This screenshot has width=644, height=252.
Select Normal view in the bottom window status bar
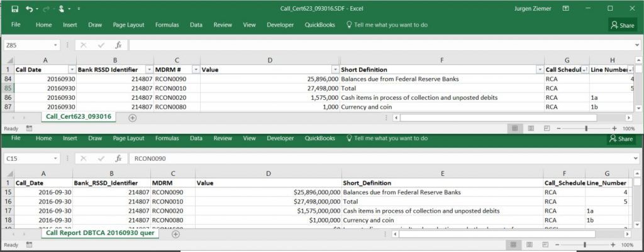point(514,244)
